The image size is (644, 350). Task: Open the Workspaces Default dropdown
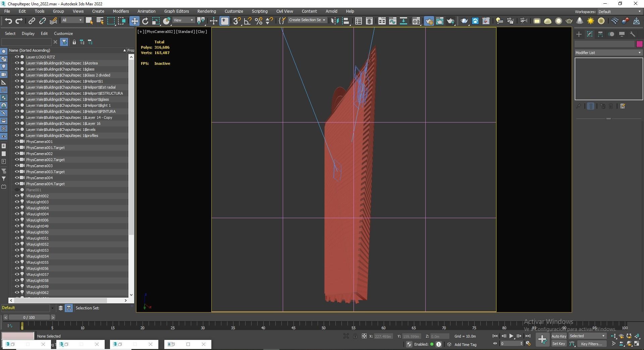point(620,12)
